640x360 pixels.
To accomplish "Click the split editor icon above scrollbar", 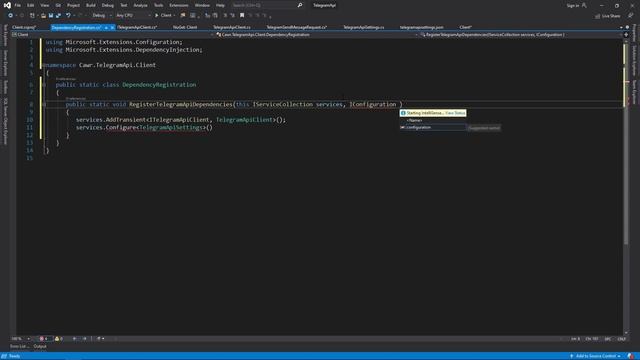I will tap(626, 35).
